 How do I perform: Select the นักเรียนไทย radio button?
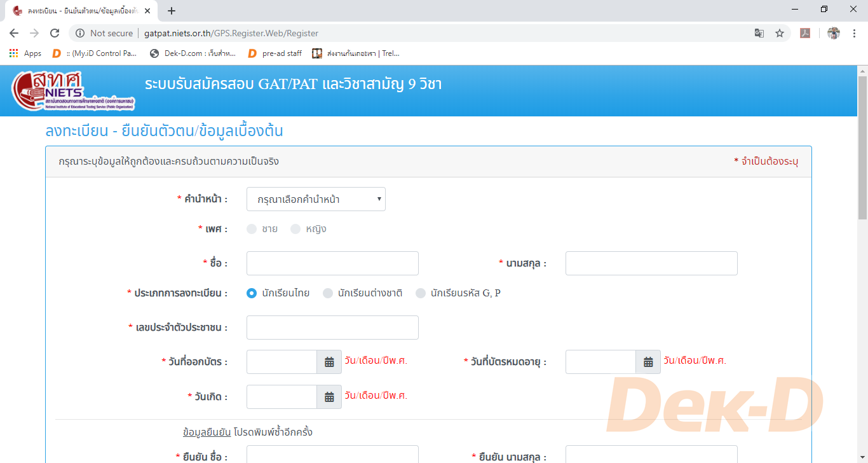tap(252, 293)
